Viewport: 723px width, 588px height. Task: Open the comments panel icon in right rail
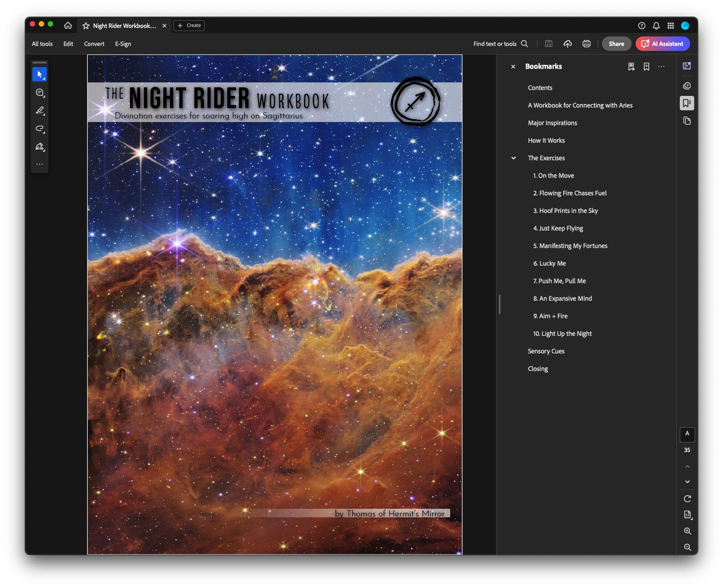point(687,86)
